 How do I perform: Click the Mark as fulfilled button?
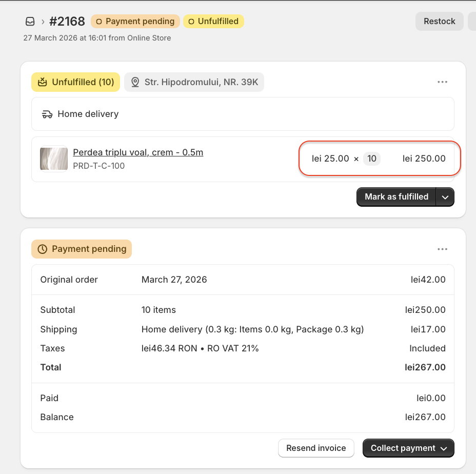(396, 197)
